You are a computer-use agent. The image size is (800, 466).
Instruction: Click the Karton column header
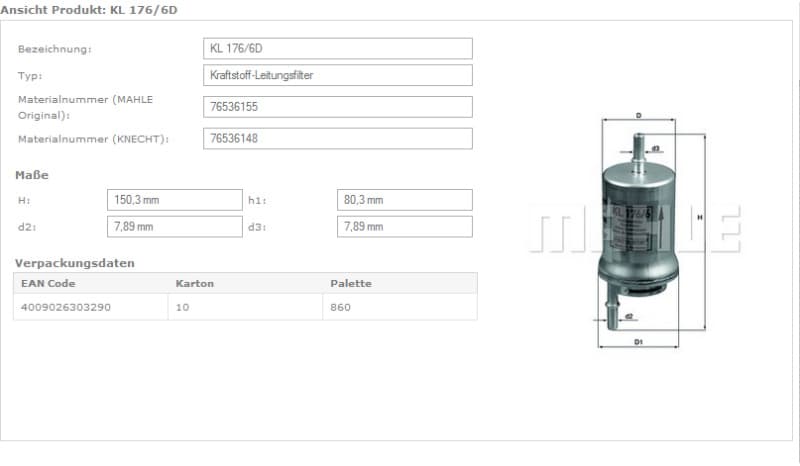[194, 283]
